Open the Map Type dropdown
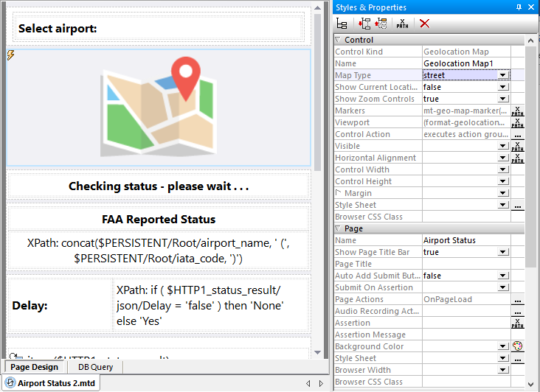Screen dimensions: 540x392 [503, 75]
